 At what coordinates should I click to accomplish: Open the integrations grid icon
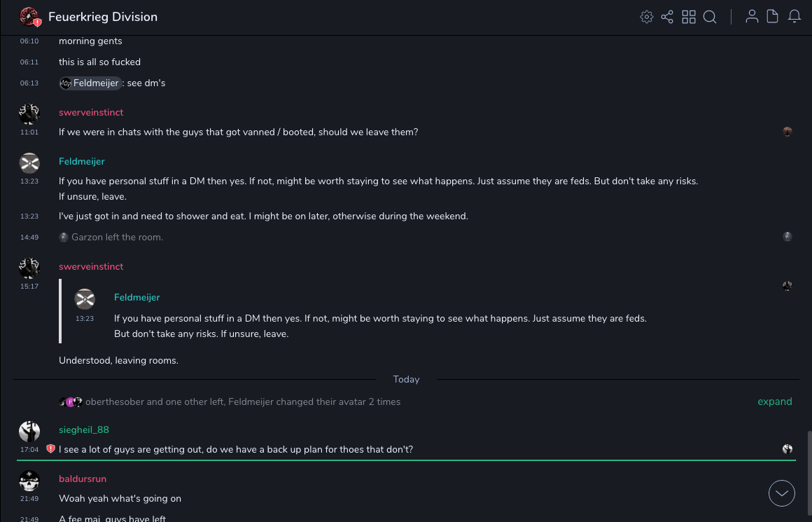tap(689, 17)
